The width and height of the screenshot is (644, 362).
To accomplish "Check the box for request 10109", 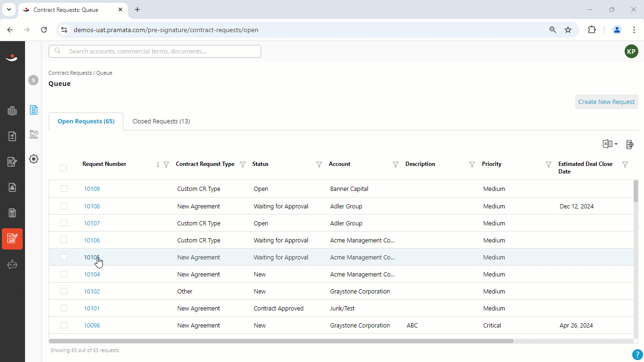I will coord(64,189).
